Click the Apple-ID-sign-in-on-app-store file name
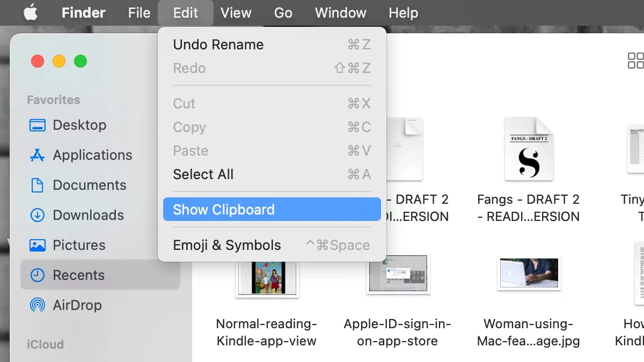Screen dimensions: 644x362 [398, 333]
